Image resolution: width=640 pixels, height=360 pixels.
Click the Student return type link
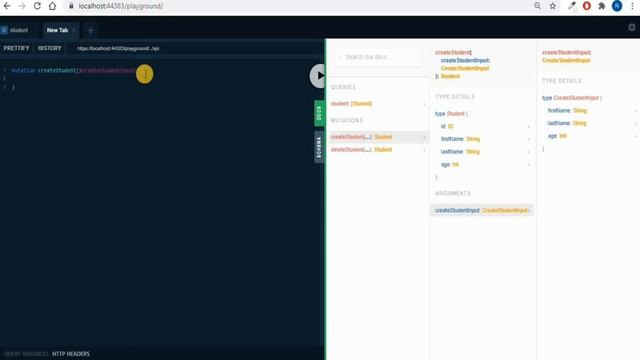pos(450,76)
